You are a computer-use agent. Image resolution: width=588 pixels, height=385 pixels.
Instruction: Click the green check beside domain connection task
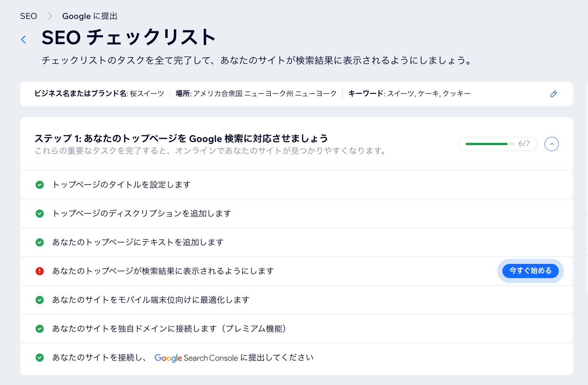pyautogui.click(x=39, y=329)
